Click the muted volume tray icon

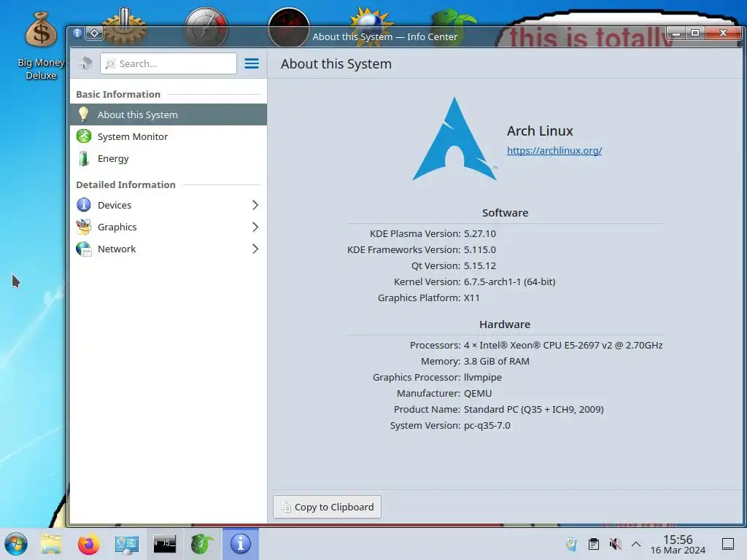[x=616, y=544]
